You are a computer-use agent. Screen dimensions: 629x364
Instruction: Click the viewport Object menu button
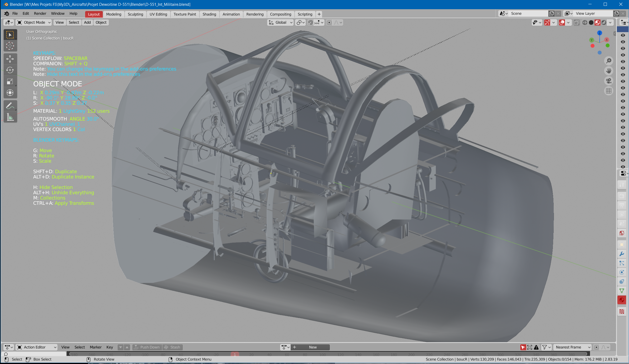coord(101,23)
